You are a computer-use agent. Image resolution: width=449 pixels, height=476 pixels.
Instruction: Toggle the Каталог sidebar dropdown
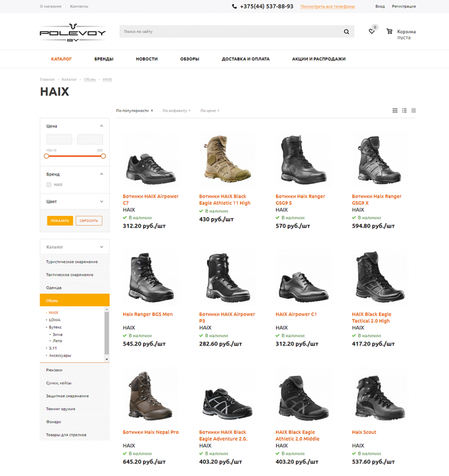[x=74, y=247]
